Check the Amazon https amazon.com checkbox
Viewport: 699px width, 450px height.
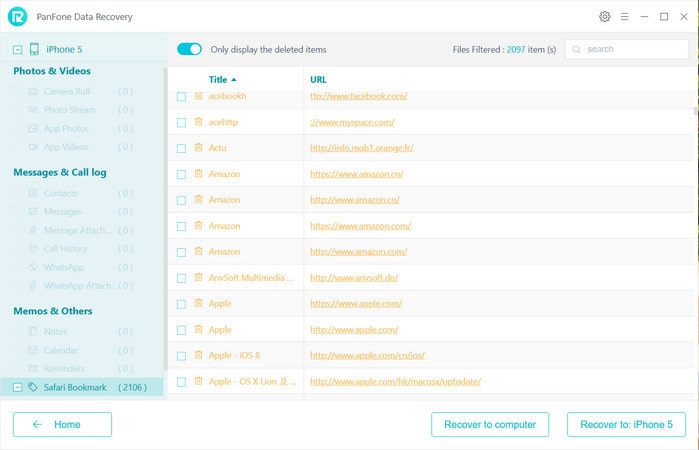[181, 227]
